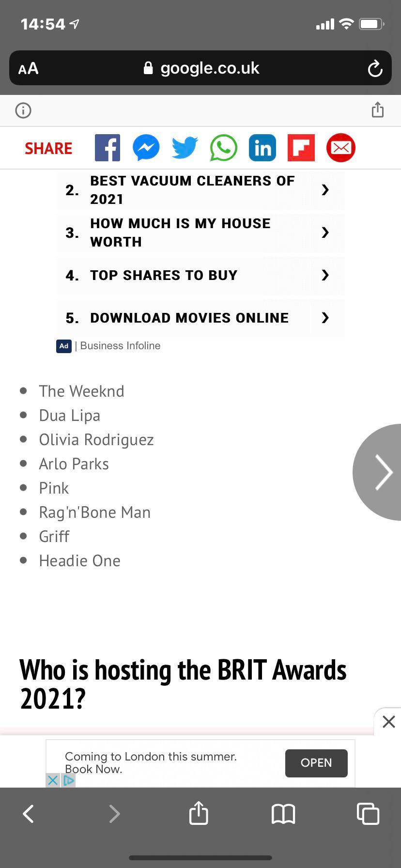
Task: Show open Safari tabs
Action: coord(368,814)
